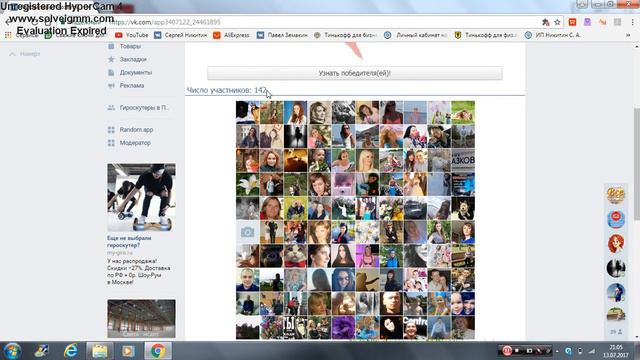Image resolution: width=640 pixels, height=360 pixels.
Task: Open the Гироскутеры в П... group link
Action: click(x=144, y=108)
